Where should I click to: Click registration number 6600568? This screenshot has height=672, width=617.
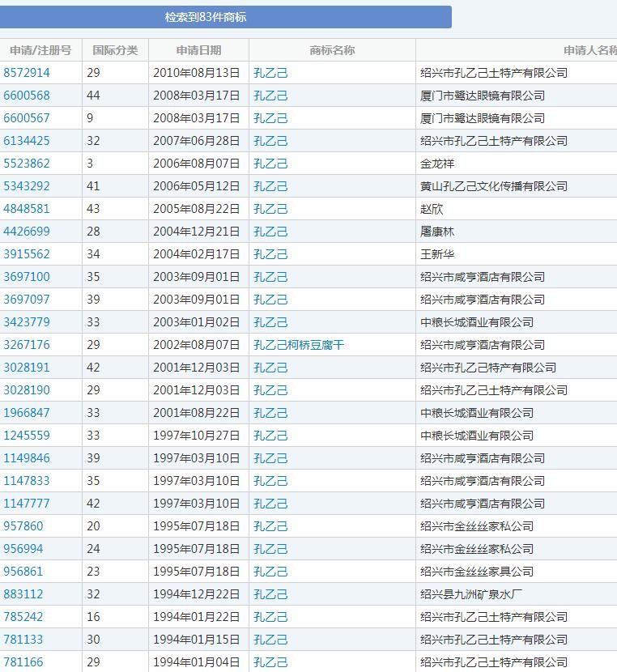27,96
